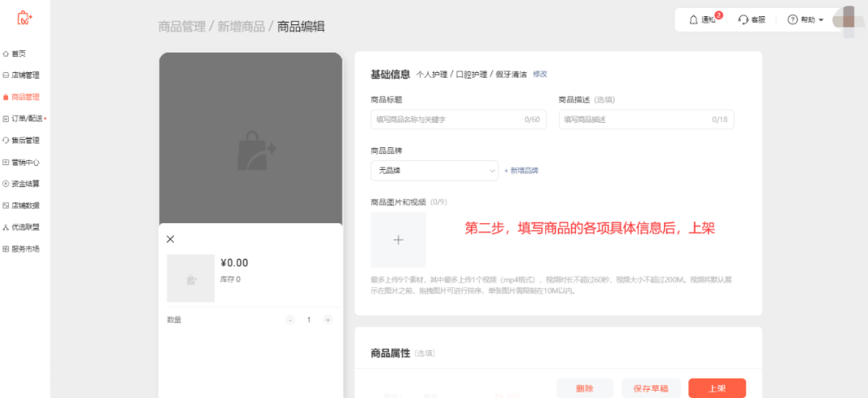Viewport: 868px width, 398px height.
Task: Click the 删除 button
Action: (585, 388)
